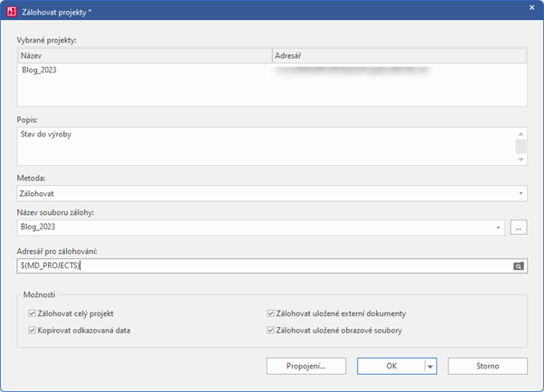
Task: Uncheck Zálohovat uložené obrazové soubory
Action: 270,331
